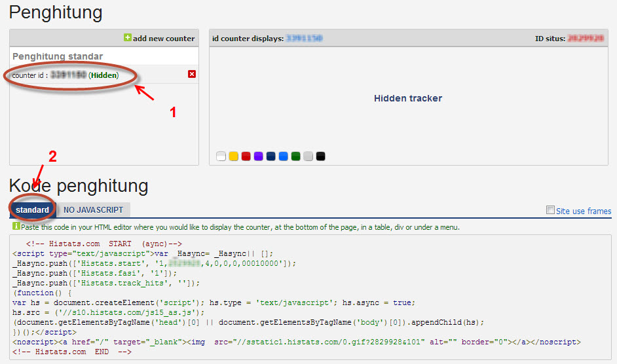Enable the Site use frames checkbox
617x364 pixels.
click(x=551, y=210)
